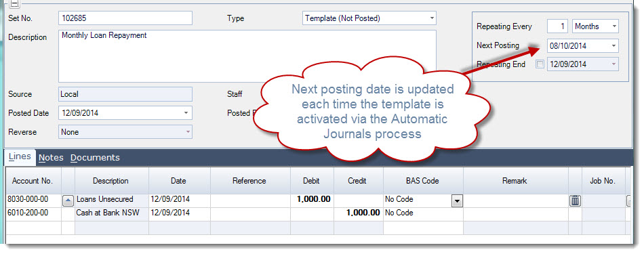Click the Source field showing Local

pyautogui.click(x=125, y=94)
